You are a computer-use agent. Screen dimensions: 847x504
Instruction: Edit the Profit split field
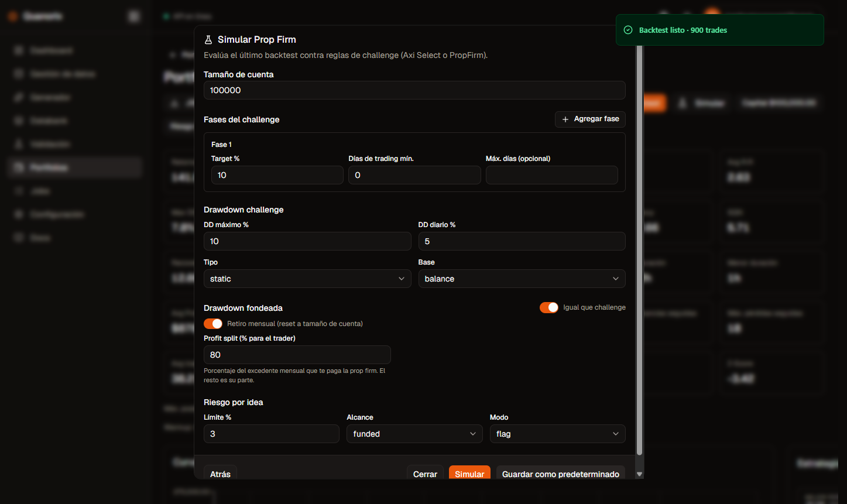pos(297,355)
